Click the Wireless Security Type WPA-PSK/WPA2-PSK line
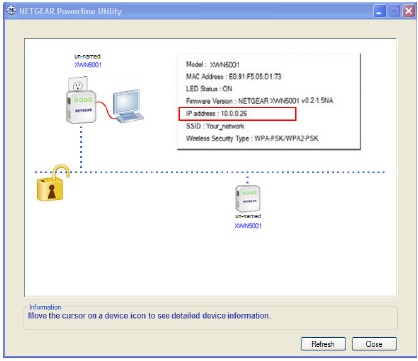The height and width of the screenshot is (361, 418). click(252, 138)
